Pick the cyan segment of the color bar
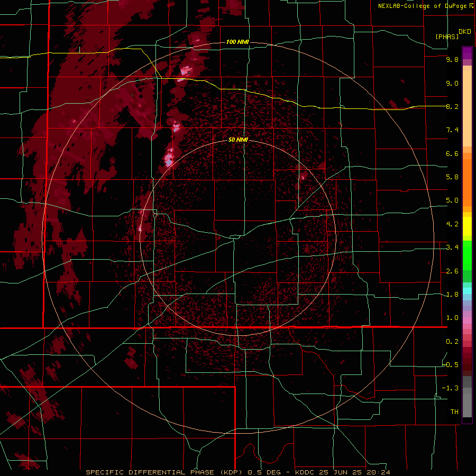 point(467,291)
